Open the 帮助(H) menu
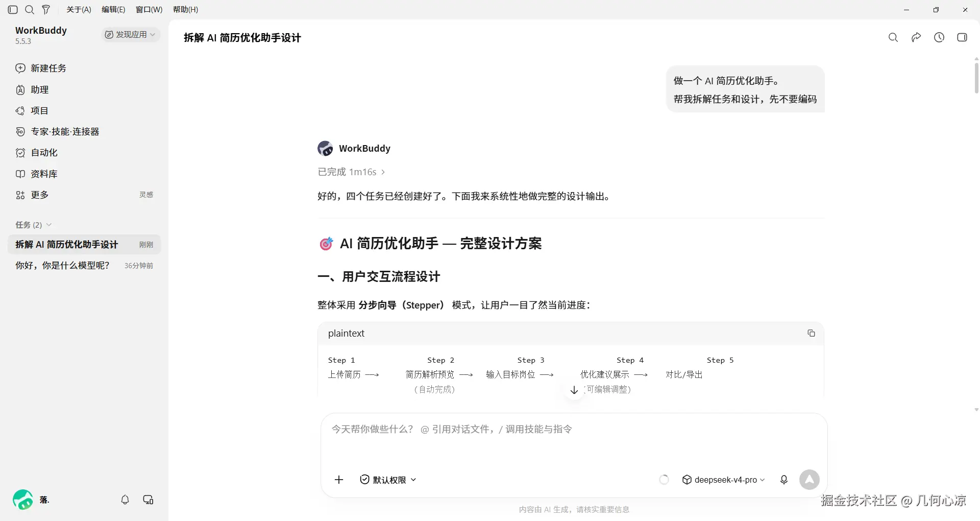The height and width of the screenshot is (521, 980). 185,10
